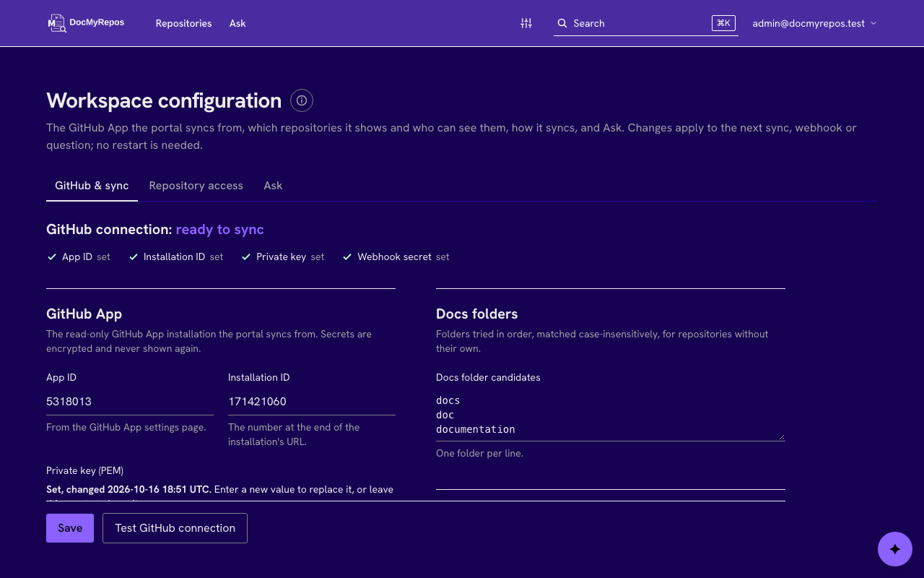Click the textarea resize handle
Screen dimensions: 924x578
[781, 436]
